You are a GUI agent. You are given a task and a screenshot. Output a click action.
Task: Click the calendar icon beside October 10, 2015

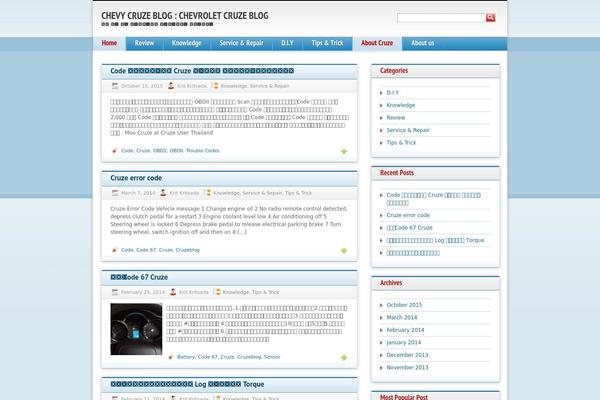[115, 86]
